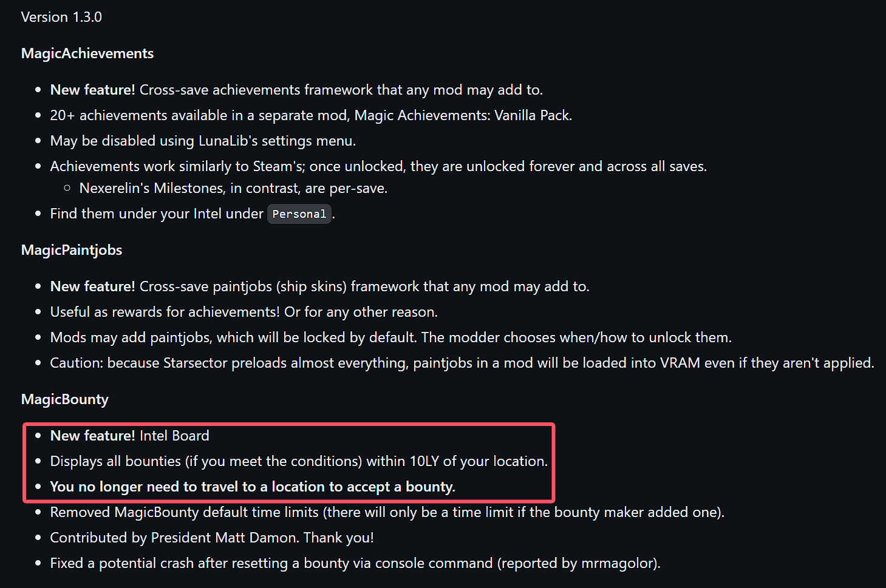The image size is (886, 588).
Task: Click the bold no-longer-need-to-travel line
Action: (253, 487)
